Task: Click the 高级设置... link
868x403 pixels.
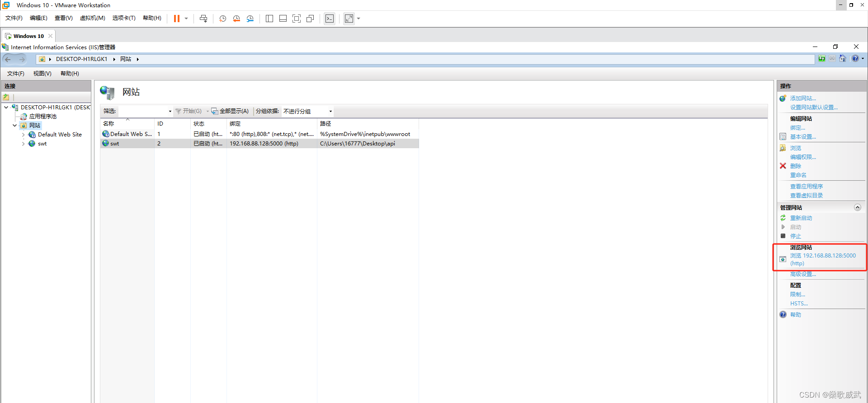Action: 803,274
